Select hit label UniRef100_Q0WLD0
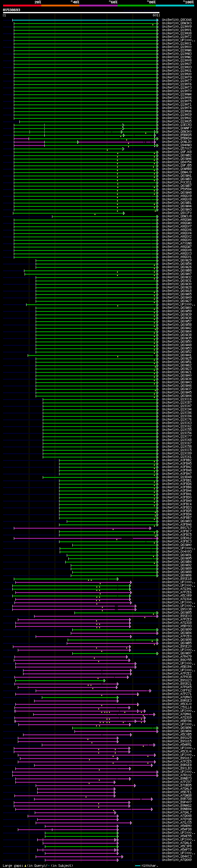 coord(177,142)
